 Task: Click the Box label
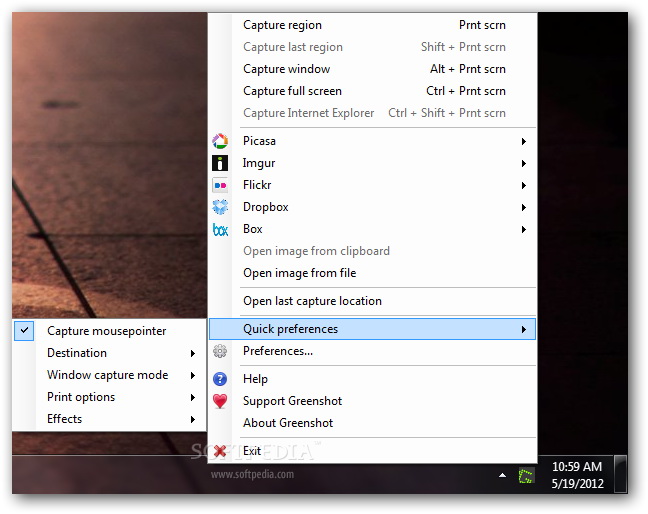[253, 229]
